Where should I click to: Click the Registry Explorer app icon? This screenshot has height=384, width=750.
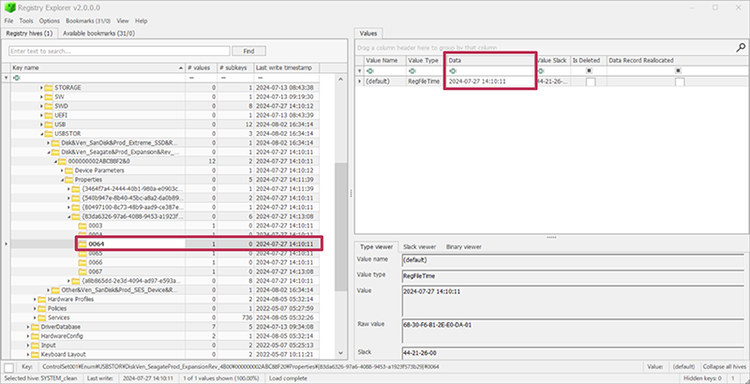[x=10, y=8]
